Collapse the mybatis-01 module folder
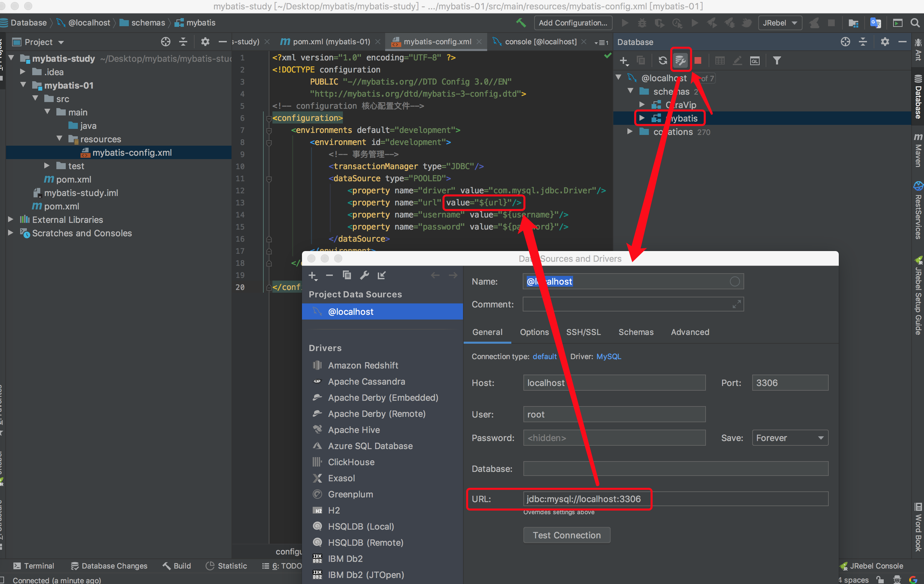The image size is (924, 584). coord(23,85)
